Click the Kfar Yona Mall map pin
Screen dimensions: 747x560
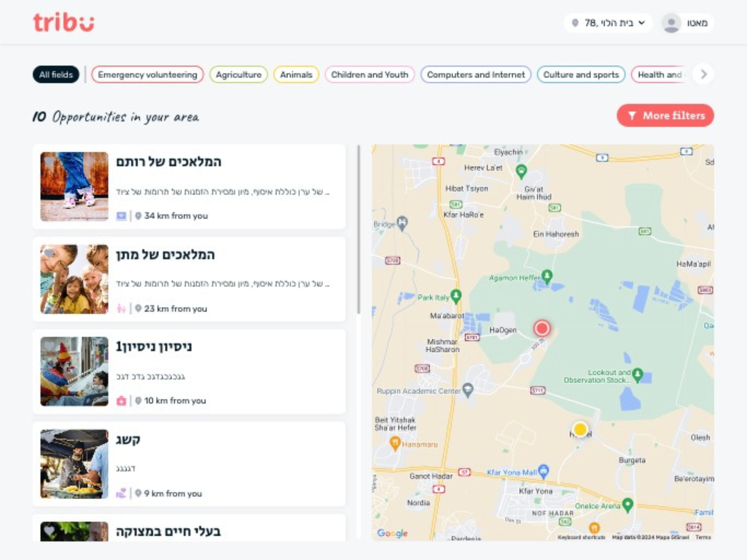pyautogui.click(x=543, y=471)
